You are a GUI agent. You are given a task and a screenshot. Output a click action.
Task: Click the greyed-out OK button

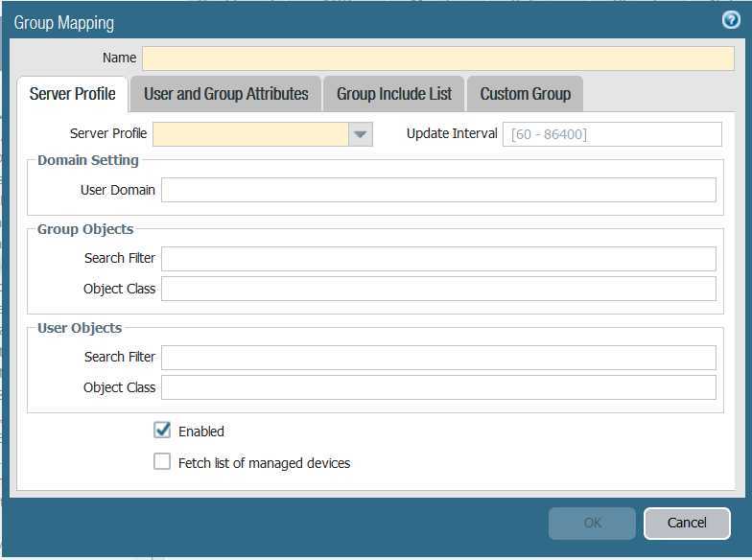[592, 524]
